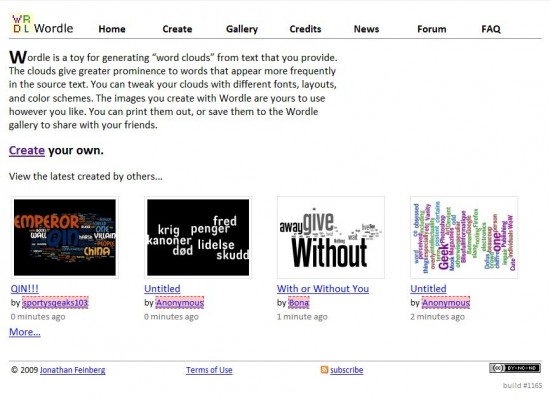Open the Jonathan Feinberg footer link
The image size is (550, 402).
pos(73,370)
